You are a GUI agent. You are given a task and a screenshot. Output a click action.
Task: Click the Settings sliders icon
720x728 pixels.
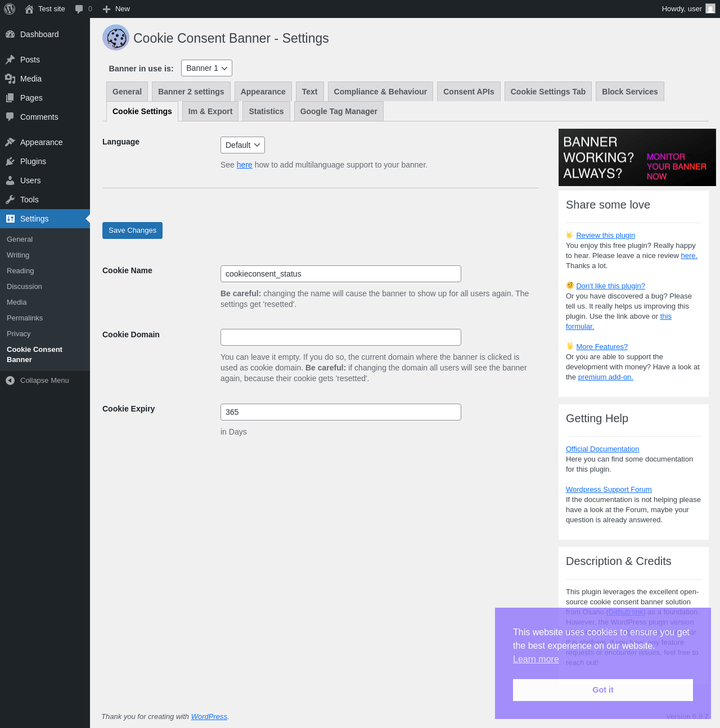10,219
